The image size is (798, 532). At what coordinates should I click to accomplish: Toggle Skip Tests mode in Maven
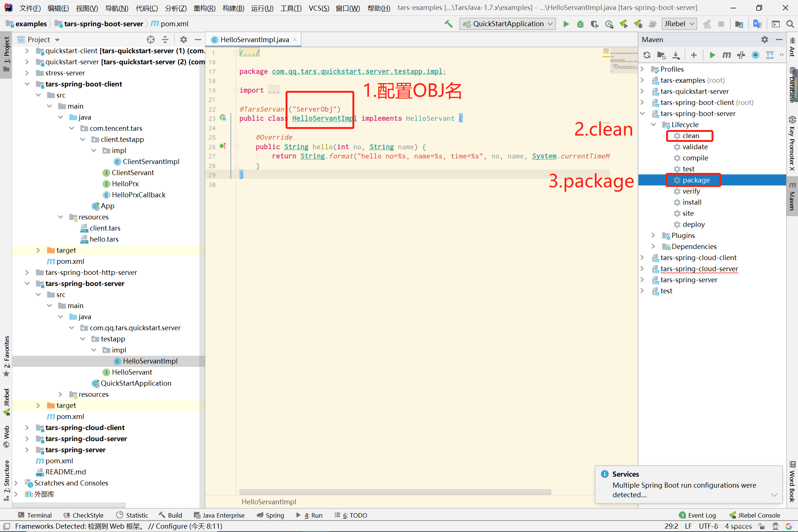756,55
